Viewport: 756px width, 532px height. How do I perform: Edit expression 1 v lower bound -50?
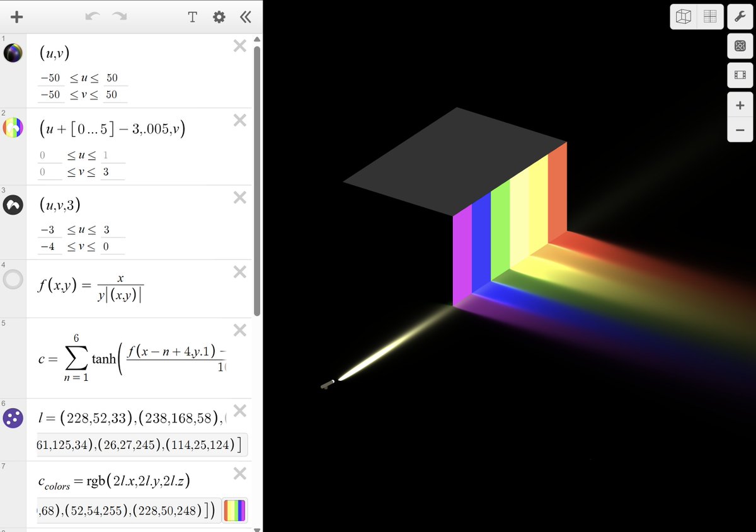pyautogui.click(x=50, y=94)
